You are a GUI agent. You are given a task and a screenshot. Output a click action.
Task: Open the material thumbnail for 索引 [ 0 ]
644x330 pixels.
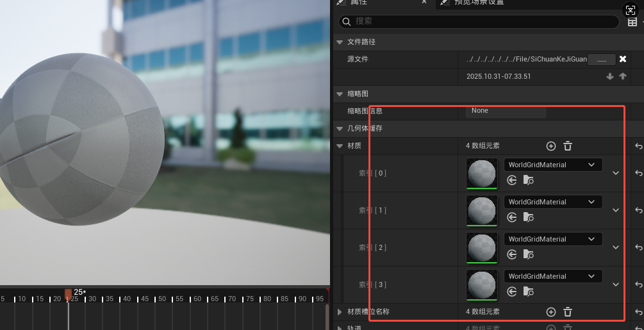[x=482, y=174]
